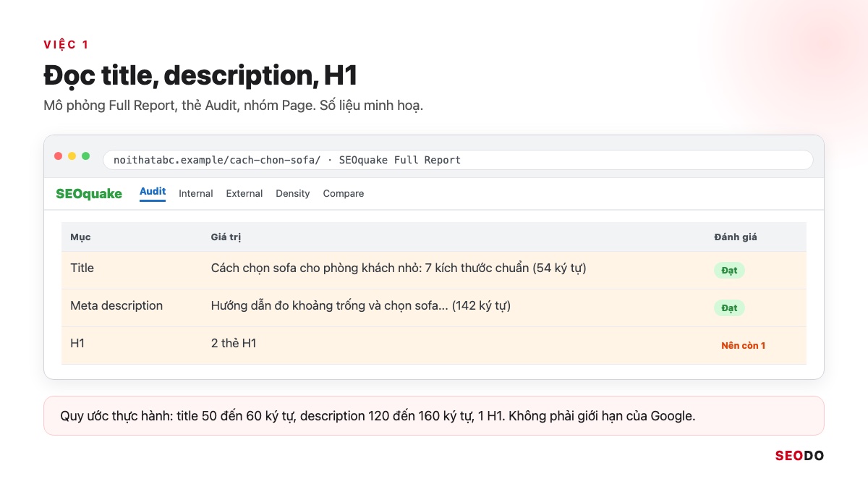Click the subtitle 'Mô phỏng Full Report' text
Screen dimensions: 868x479
233,106
